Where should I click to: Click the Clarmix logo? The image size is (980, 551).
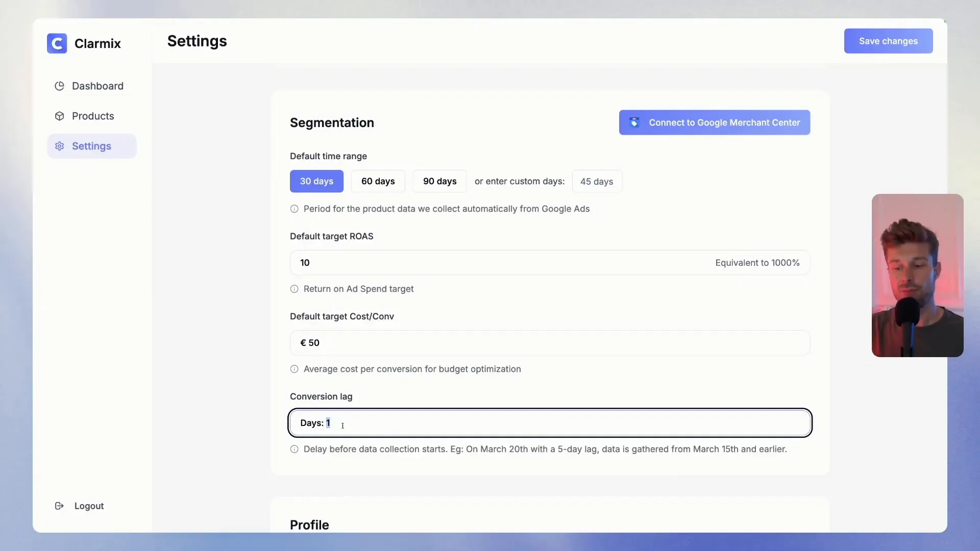pyautogui.click(x=57, y=43)
